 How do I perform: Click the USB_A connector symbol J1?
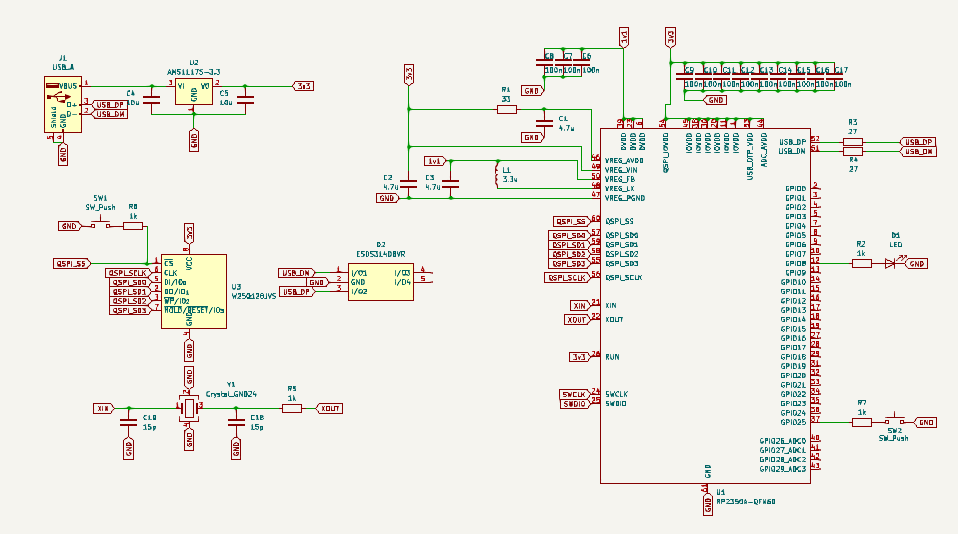pos(61,106)
